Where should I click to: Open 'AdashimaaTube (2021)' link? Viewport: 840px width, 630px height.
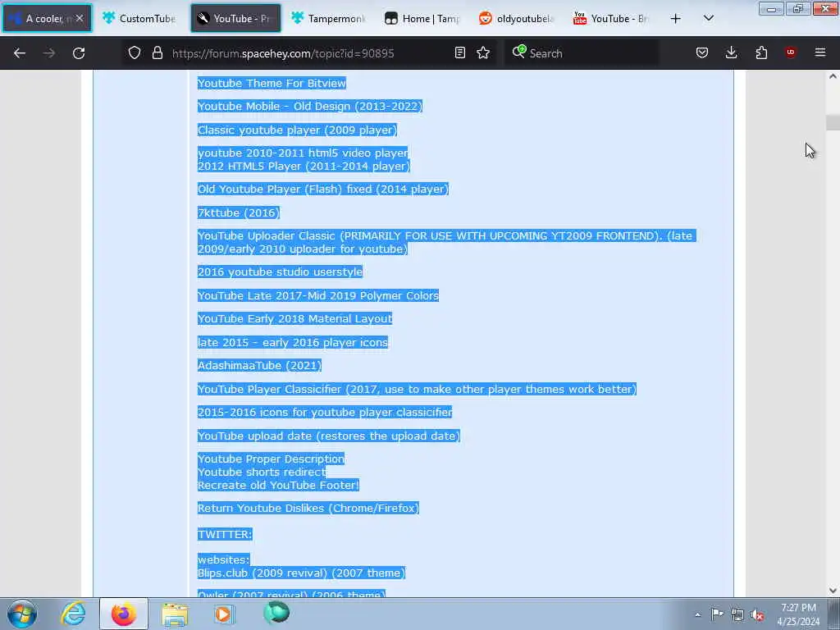pyautogui.click(x=259, y=365)
